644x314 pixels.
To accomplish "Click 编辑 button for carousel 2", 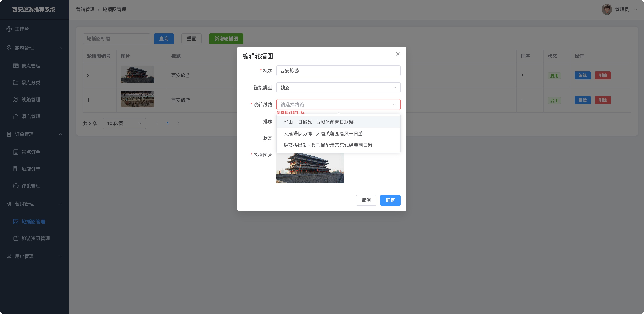I will 582,75.
